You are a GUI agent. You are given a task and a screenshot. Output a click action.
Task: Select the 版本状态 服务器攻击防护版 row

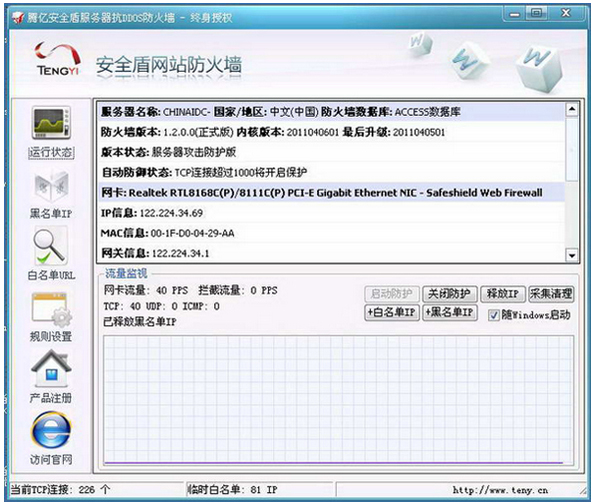point(331,152)
